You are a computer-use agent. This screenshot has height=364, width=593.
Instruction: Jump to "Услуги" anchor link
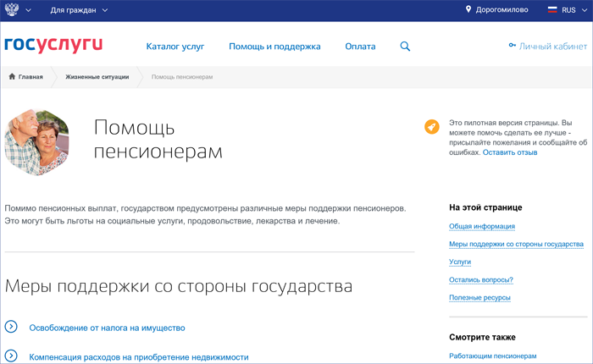[x=460, y=262]
